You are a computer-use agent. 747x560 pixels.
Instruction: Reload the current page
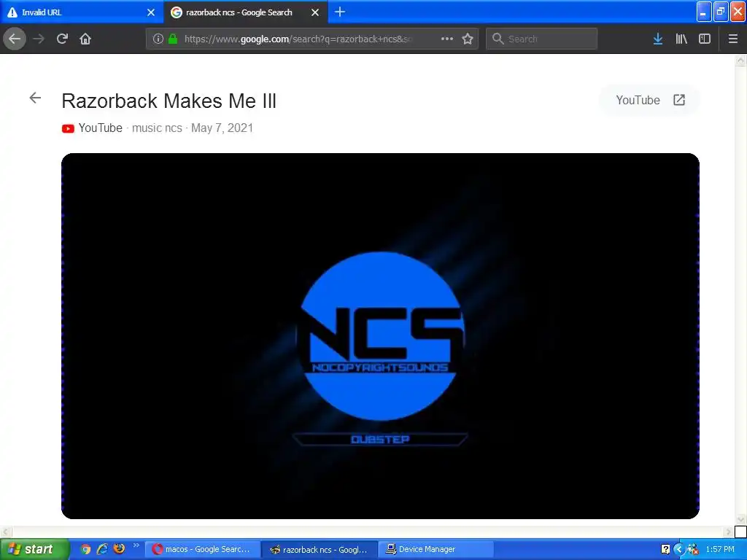tap(62, 39)
